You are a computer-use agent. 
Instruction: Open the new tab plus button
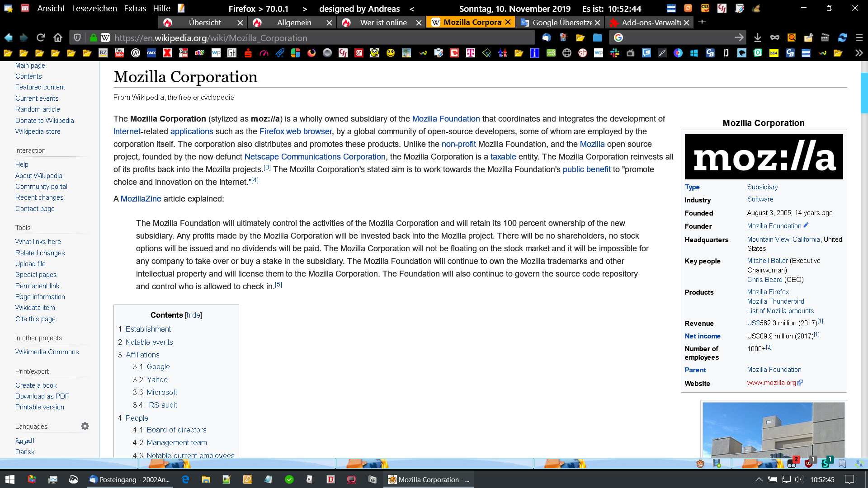pos(702,22)
